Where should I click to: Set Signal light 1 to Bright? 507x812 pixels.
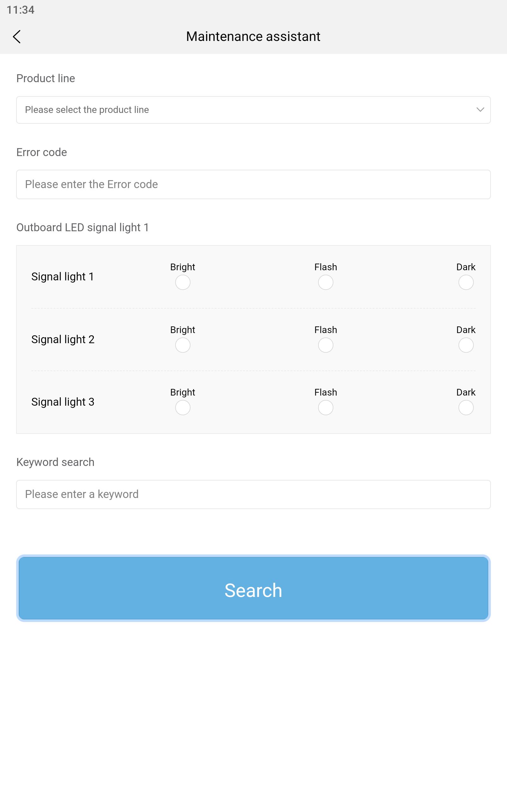click(x=183, y=282)
